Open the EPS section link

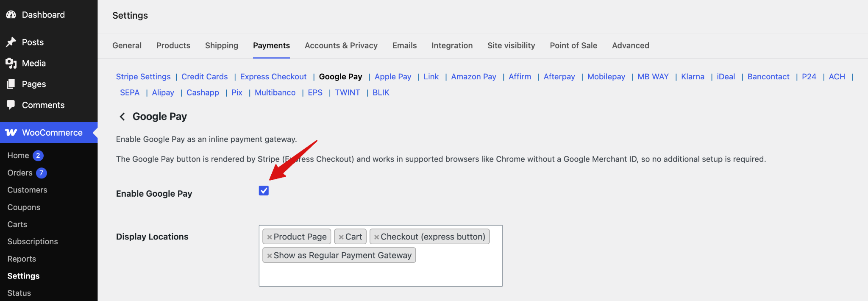click(x=315, y=92)
